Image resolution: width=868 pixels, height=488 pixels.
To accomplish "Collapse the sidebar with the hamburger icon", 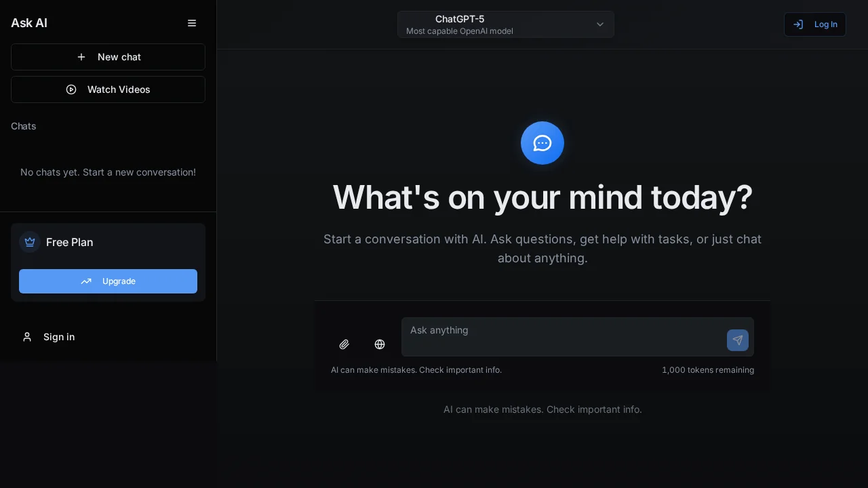I will [192, 23].
